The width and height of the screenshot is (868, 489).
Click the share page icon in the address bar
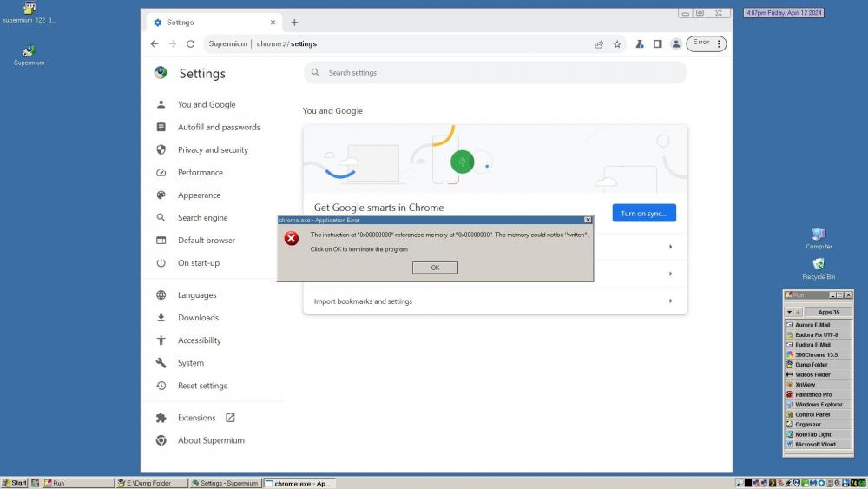[x=599, y=43]
